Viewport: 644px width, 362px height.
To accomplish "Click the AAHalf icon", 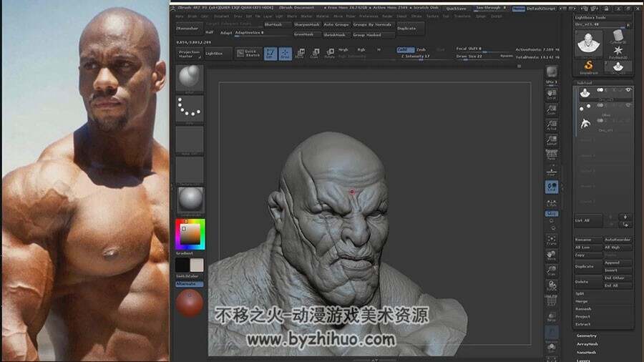I will [551, 140].
